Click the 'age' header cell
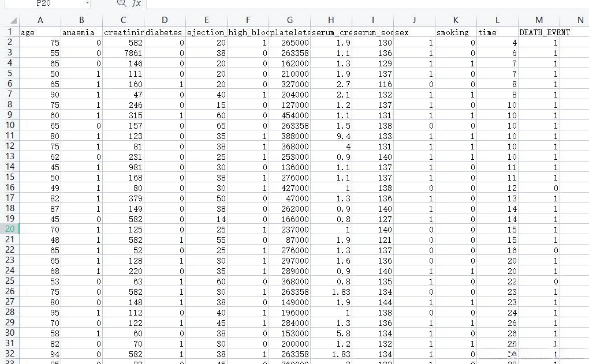This screenshot has height=364, width=589. click(x=40, y=32)
